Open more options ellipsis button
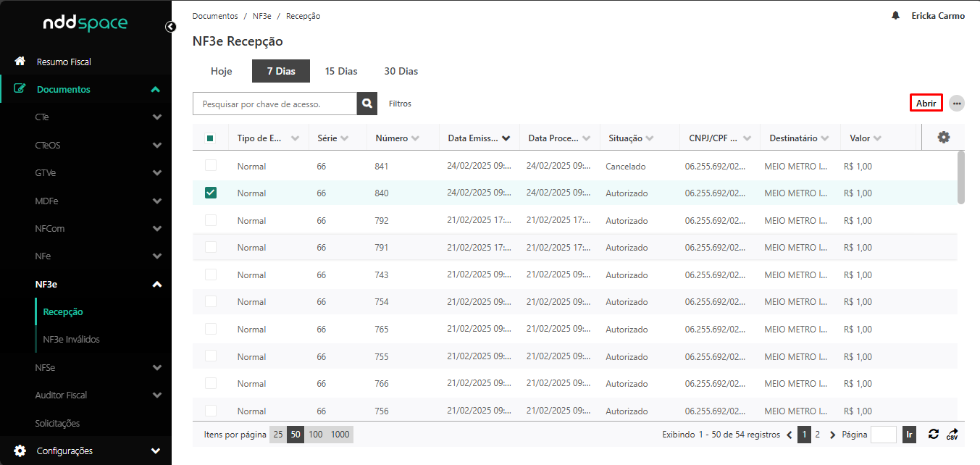Screen dimensions: 980x465 (x=957, y=104)
